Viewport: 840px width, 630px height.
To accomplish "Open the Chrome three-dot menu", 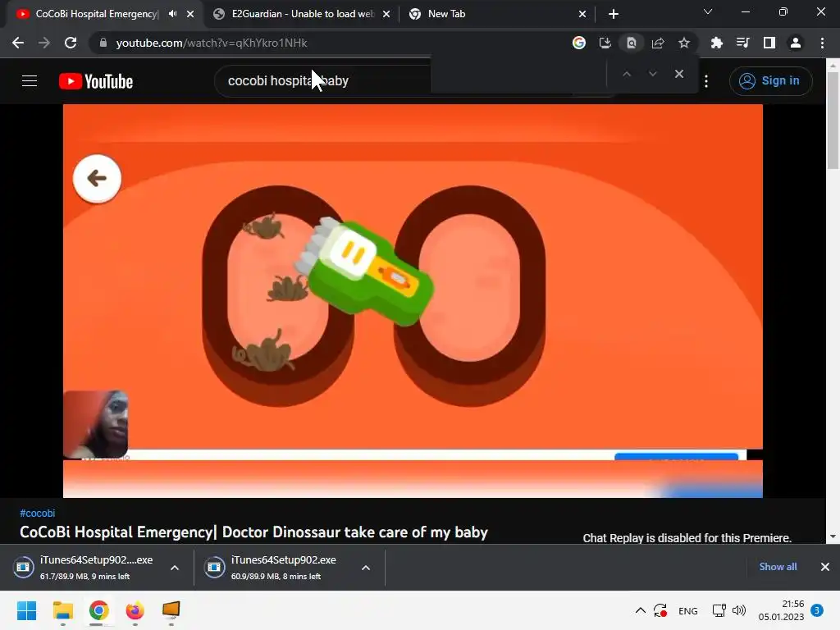I will (x=822, y=43).
